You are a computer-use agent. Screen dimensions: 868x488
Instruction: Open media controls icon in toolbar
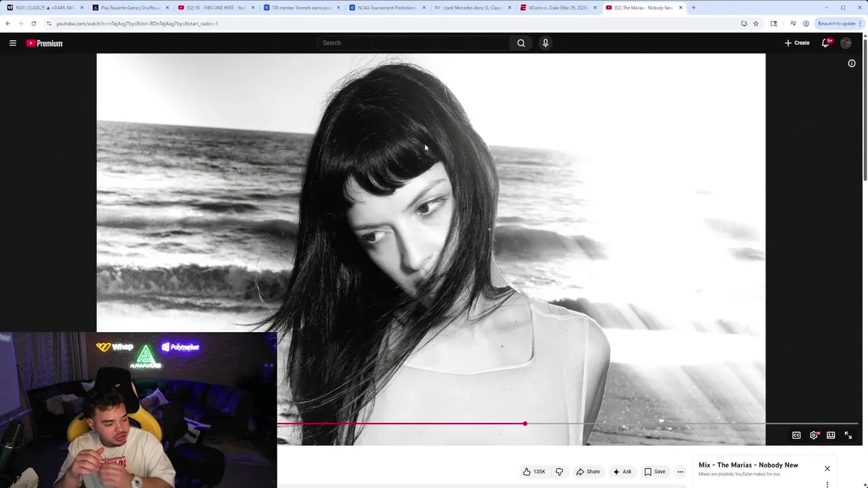(793, 23)
